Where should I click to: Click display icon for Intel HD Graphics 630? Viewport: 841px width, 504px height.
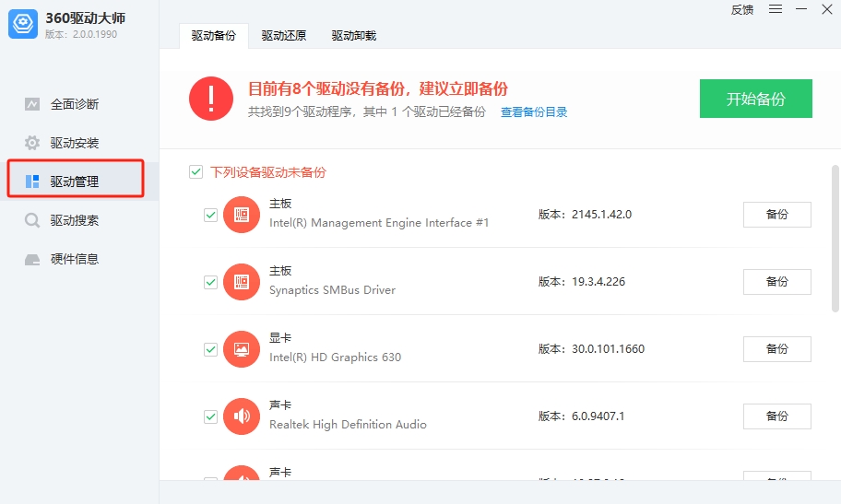[242, 349]
